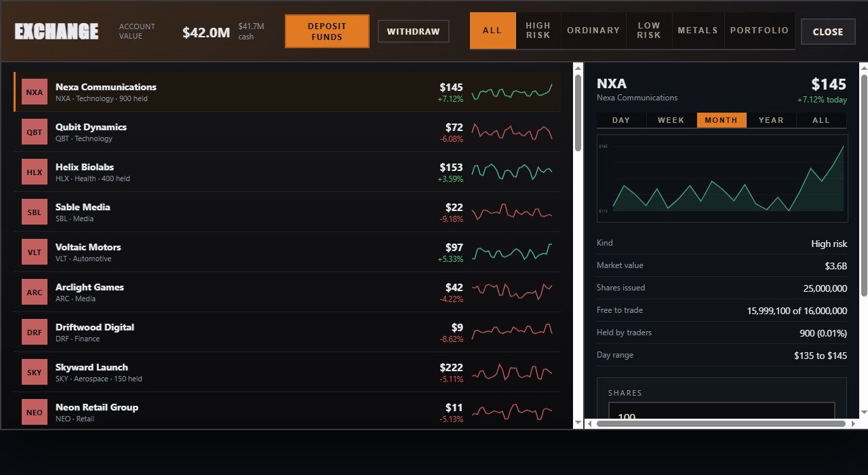Click the detail panel vertical scrollbar thumb
868x475 pixels.
click(863, 185)
